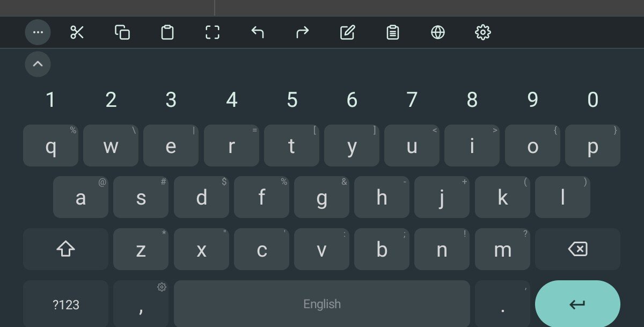Image resolution: width=644 pixels, height=327 pixels.
Task: Tap the undo arrow icon
Action: (258, 32)
